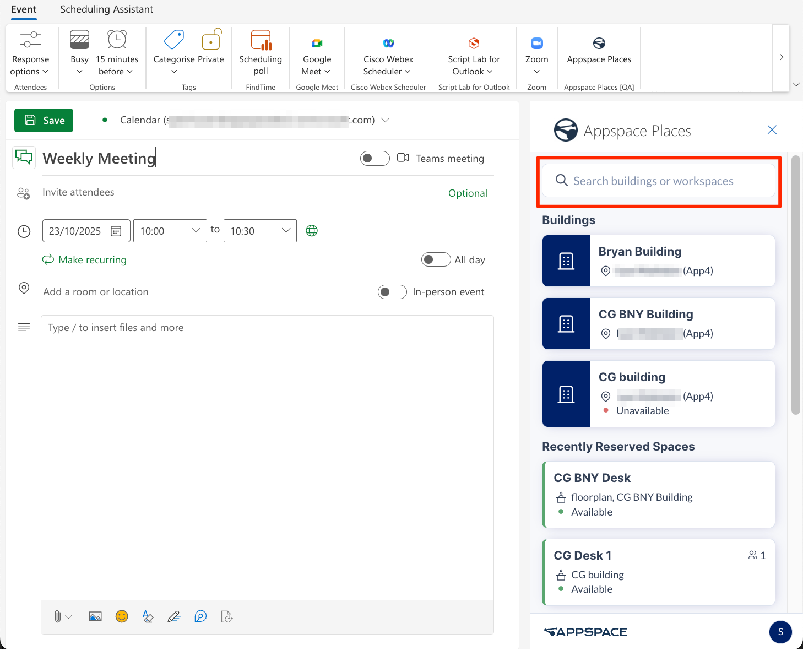Open Response options in ribbon
803x672 pixels.
[30, 53]
